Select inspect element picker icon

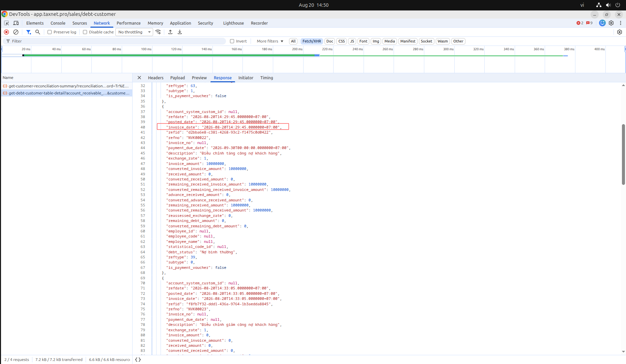[x=6, y=23]
